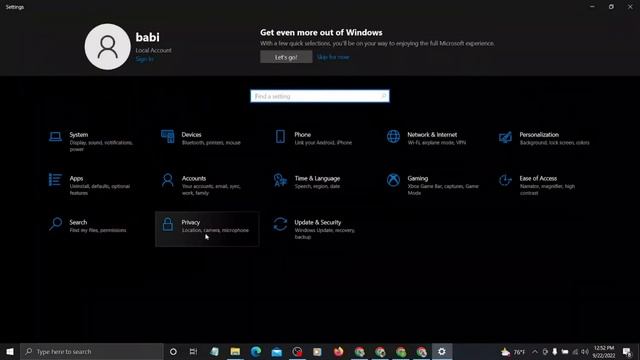Click the Settings gear in the taskbar
The height and width of the screenshot is (360, 640).
pyautogui.click(x=442, y=351)
